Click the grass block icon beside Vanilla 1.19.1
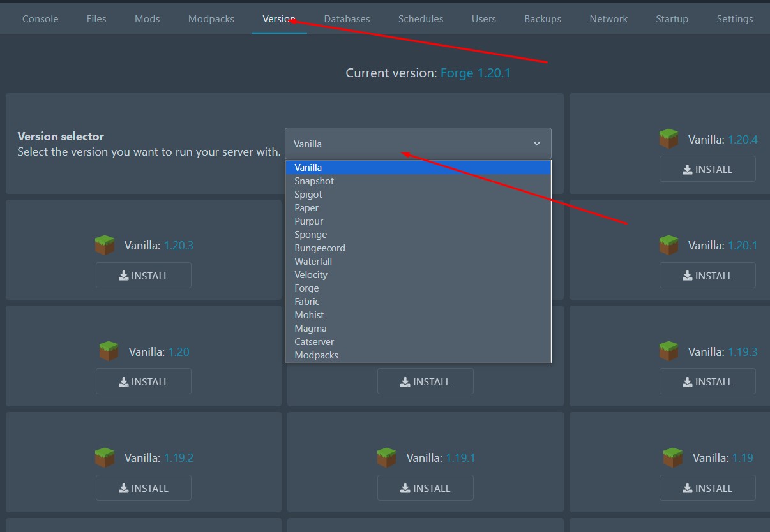Screen dimensions: 770x532 [x=386, y=457]
